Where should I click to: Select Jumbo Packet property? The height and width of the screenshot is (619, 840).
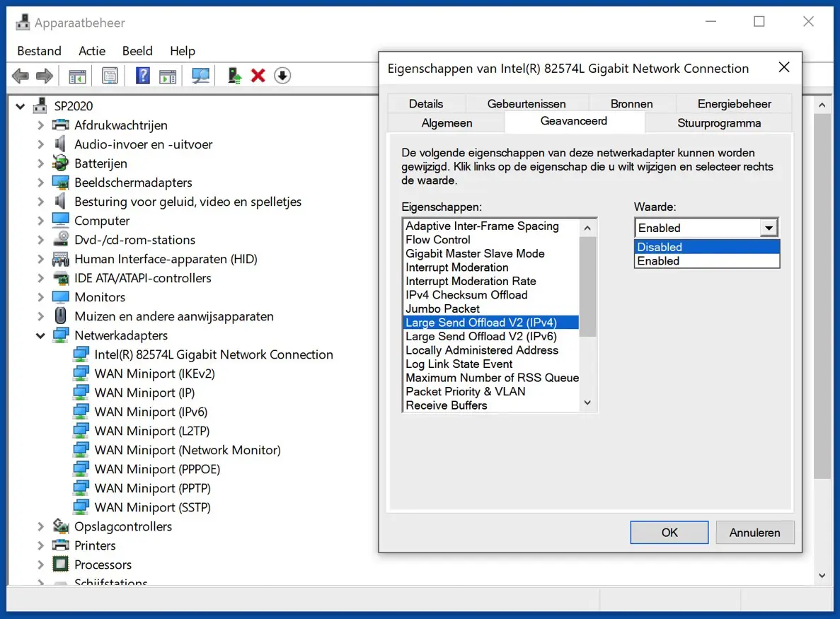tap(490, 309)
